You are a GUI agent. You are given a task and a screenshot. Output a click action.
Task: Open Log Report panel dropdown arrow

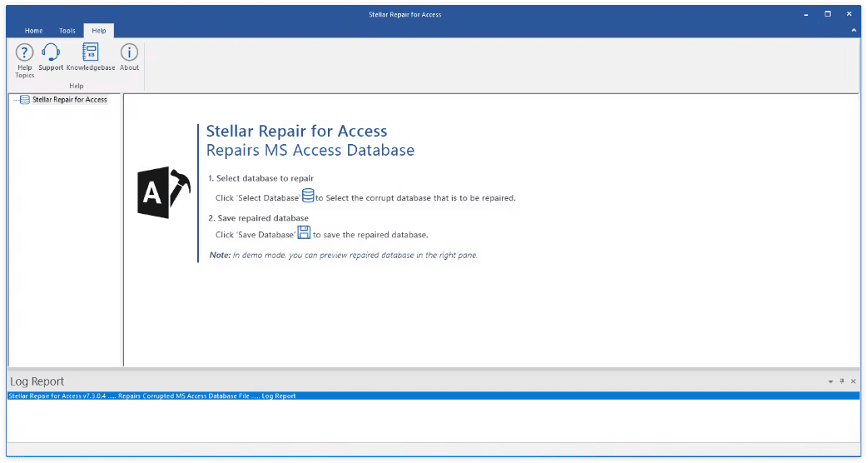[831, 381]
